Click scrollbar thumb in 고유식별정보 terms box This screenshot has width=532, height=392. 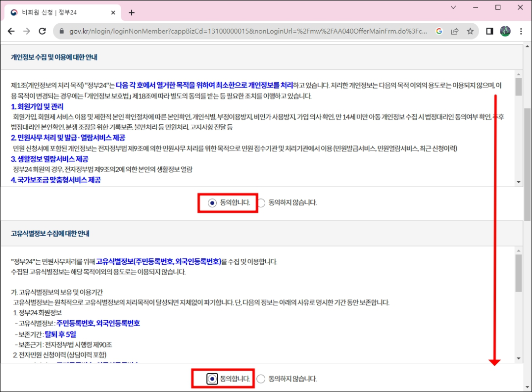[x=518, y=273]
